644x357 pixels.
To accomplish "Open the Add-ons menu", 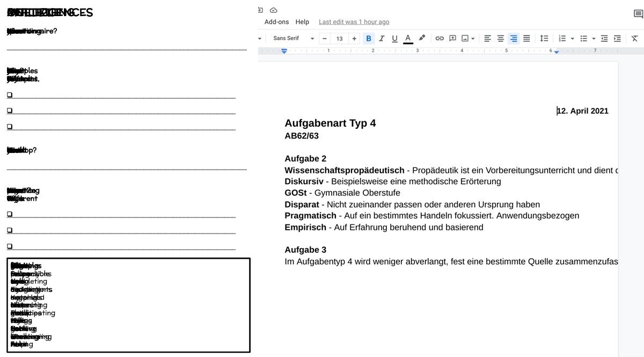I will (276, 22).
